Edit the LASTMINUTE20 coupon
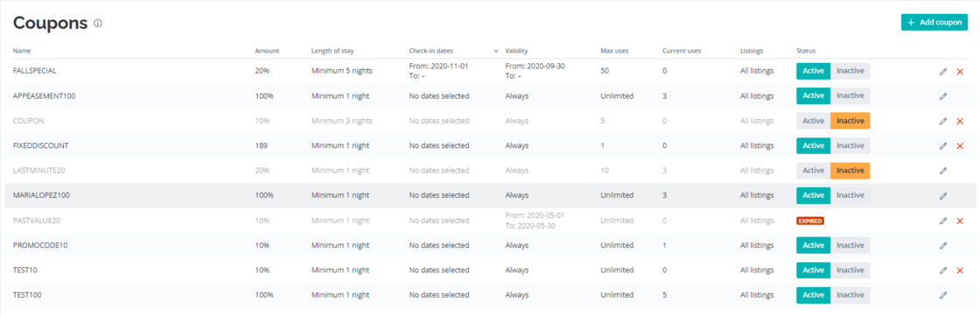The height and width of the screenshot is (317, 980). pyautogui.click(x=943, y=171)
